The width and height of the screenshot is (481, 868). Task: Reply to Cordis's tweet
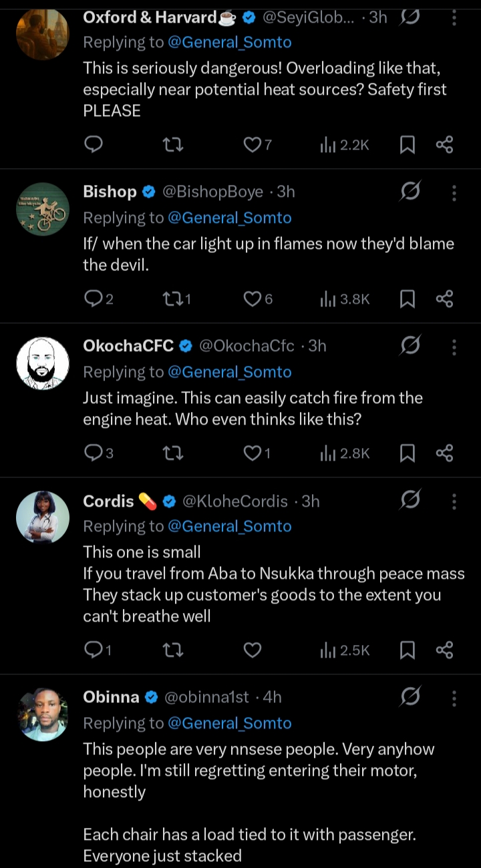[94, 650]
